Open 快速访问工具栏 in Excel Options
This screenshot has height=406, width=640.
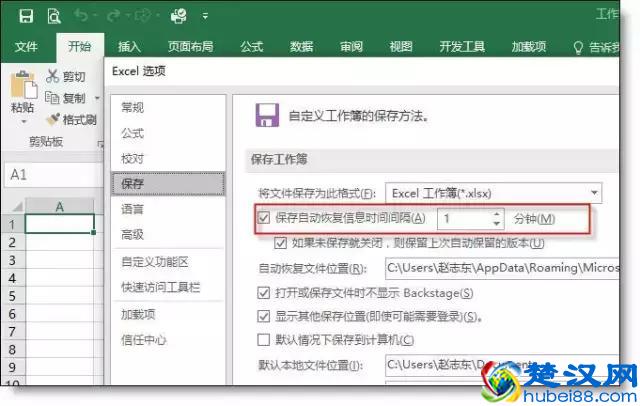[x=168, y=287]
